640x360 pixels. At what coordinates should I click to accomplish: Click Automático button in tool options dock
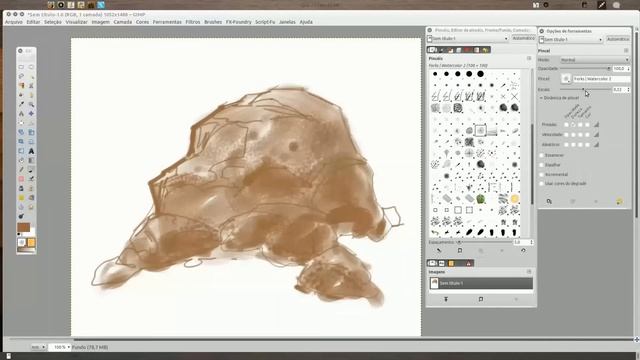[618, 39]
